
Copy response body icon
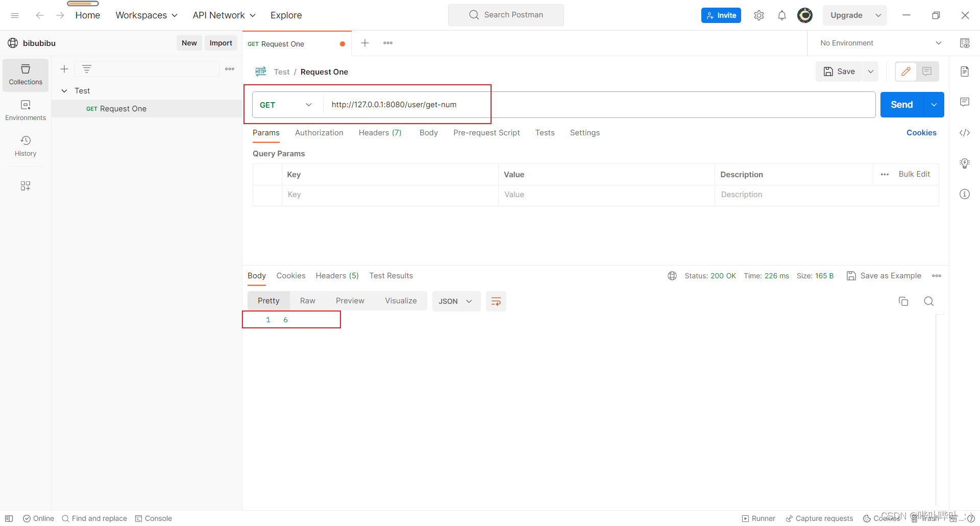click(903, 301)
